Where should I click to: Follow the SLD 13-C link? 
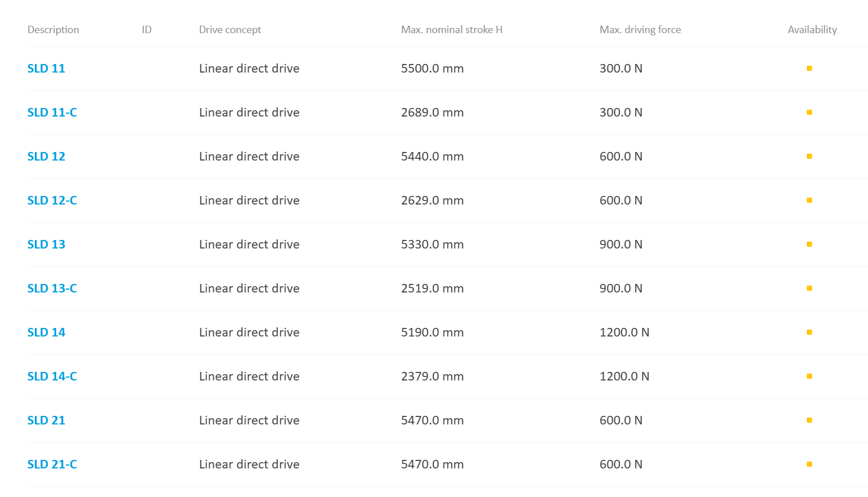(52, 288)
